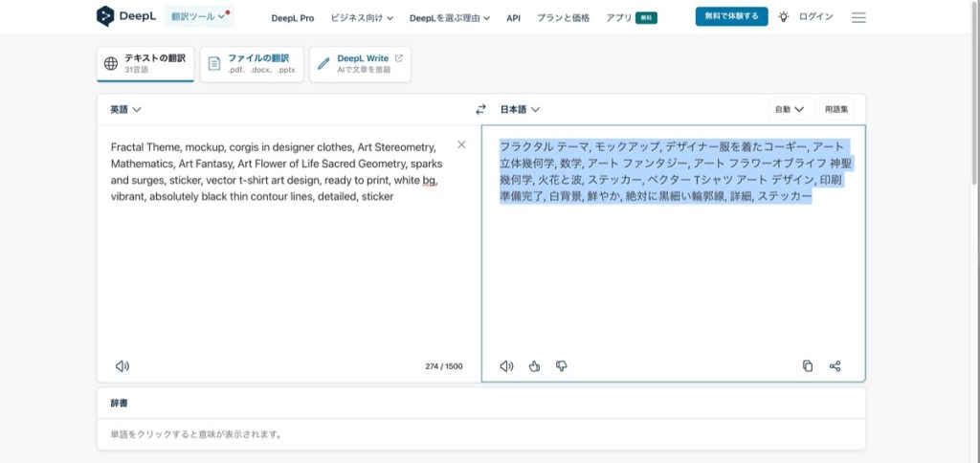Viewport: 980px width, 463px height.
Task: Click the pen icon on DeepL Write
Action: pyautogui.click(x=323, y=64)
